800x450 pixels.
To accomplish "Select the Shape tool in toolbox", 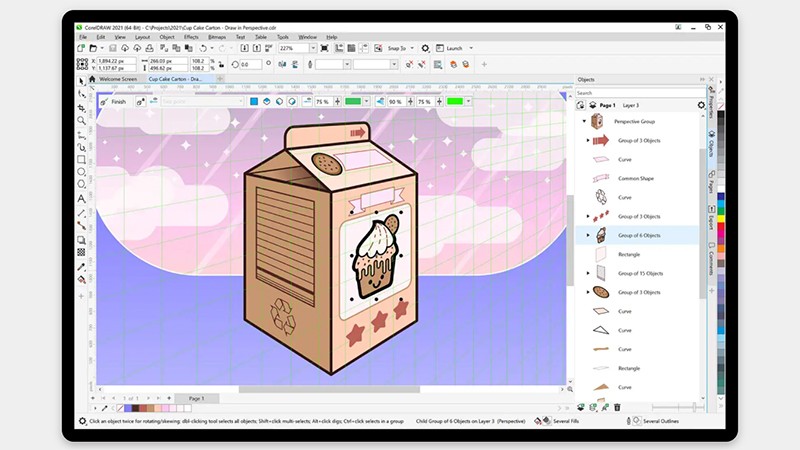I will pos(81,94).
